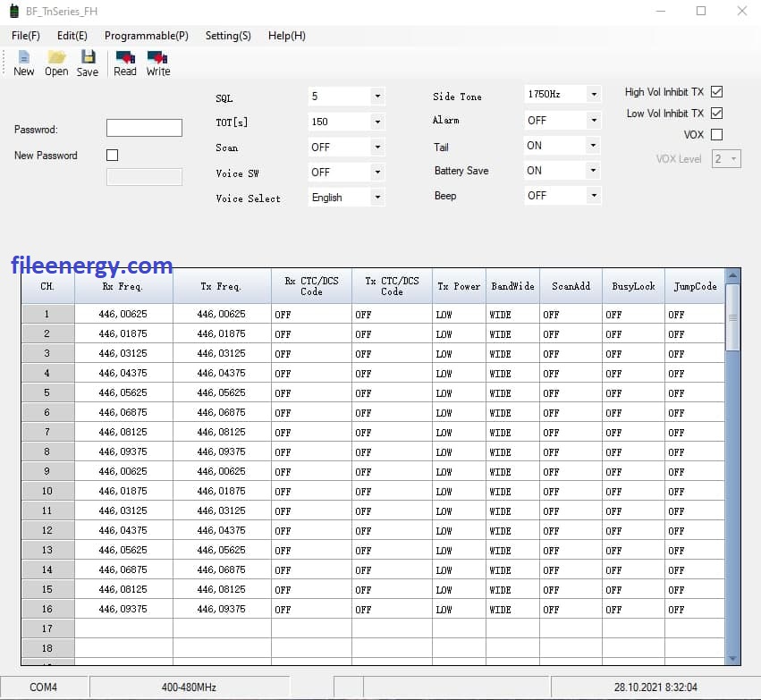Select channel 1 row header
Screen dimensions: 761x700
[47, 314]
